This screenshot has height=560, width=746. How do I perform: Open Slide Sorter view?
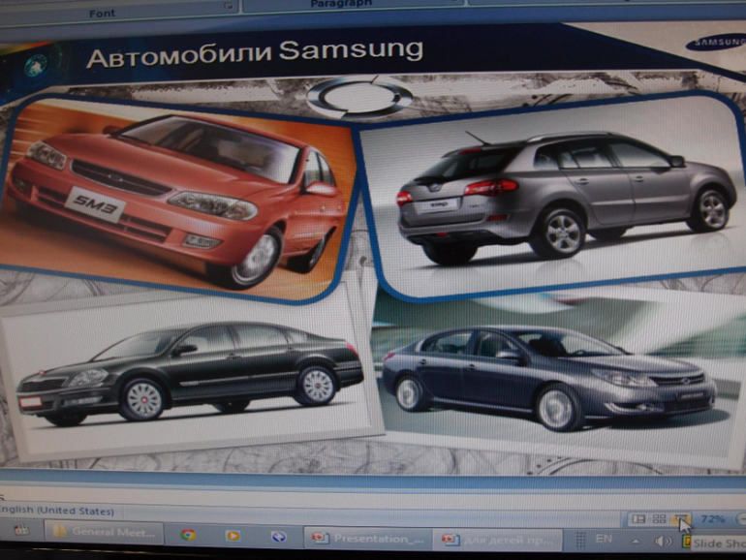click(659, 519)
